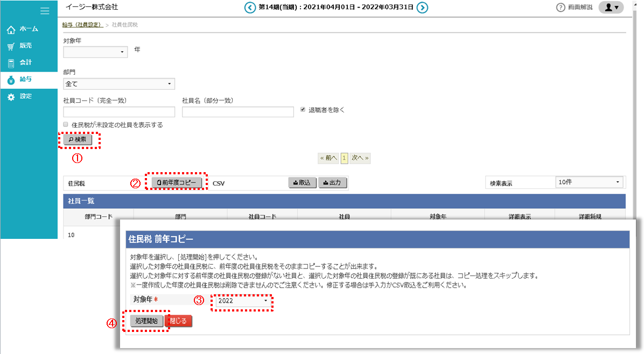Screen dimensions: 644x354
Task: Open the user account icon top right
Action: point(611,8)
